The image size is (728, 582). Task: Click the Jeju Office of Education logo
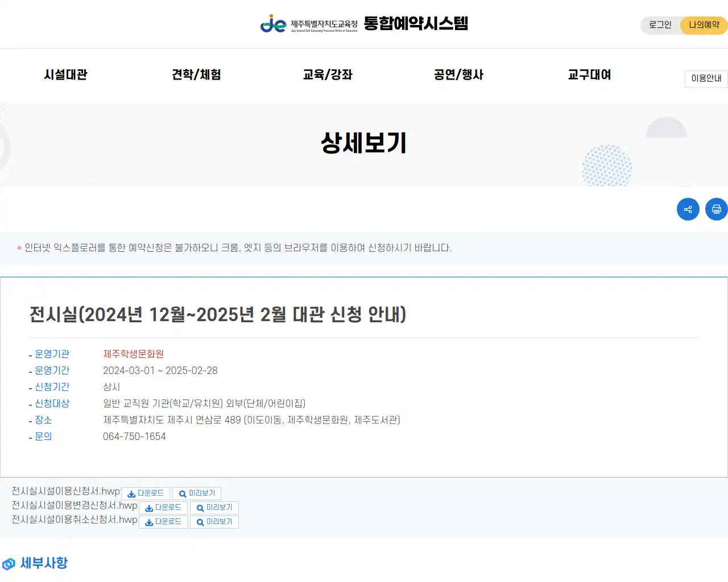point(309,24)
